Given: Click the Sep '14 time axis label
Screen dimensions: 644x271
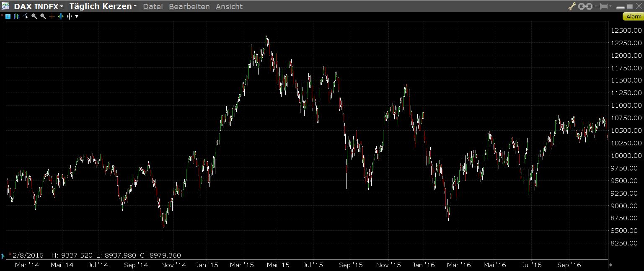Looking at the screenshot, I should pyautogui.click(x=136, y=265).
